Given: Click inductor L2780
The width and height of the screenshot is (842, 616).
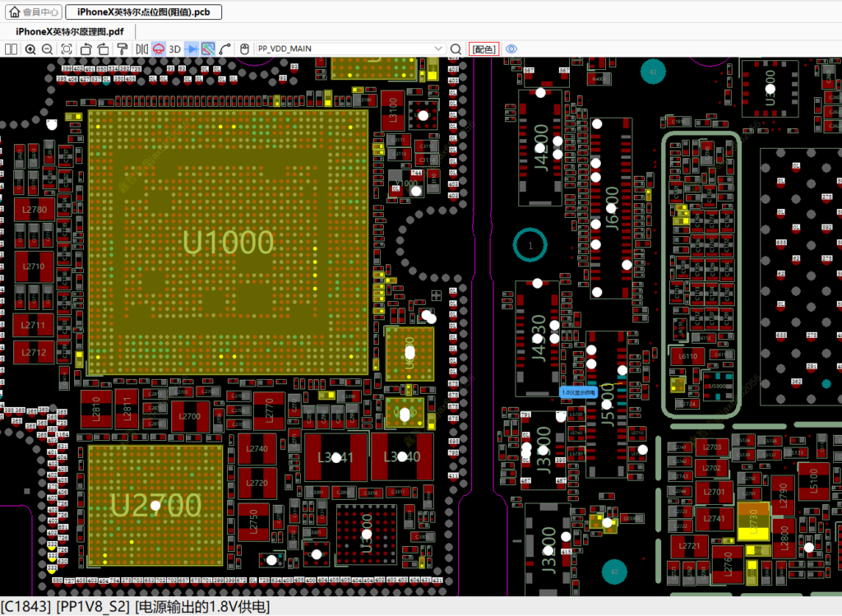Looking at the screenshot, I should click(35, 210).
